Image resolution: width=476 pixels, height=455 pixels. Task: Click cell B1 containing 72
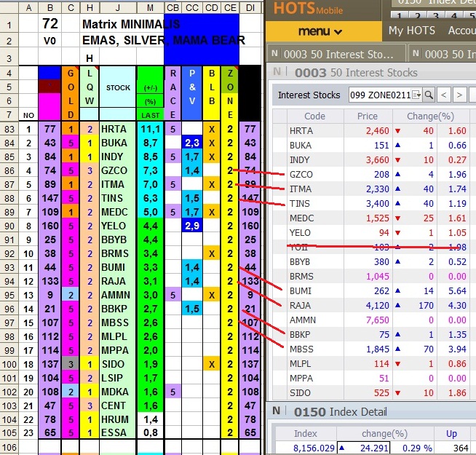point(49,24)
